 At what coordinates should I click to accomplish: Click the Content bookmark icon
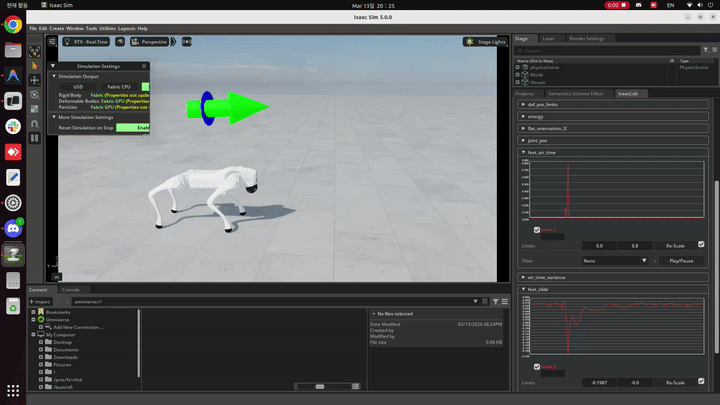click(x=485, y=302)
